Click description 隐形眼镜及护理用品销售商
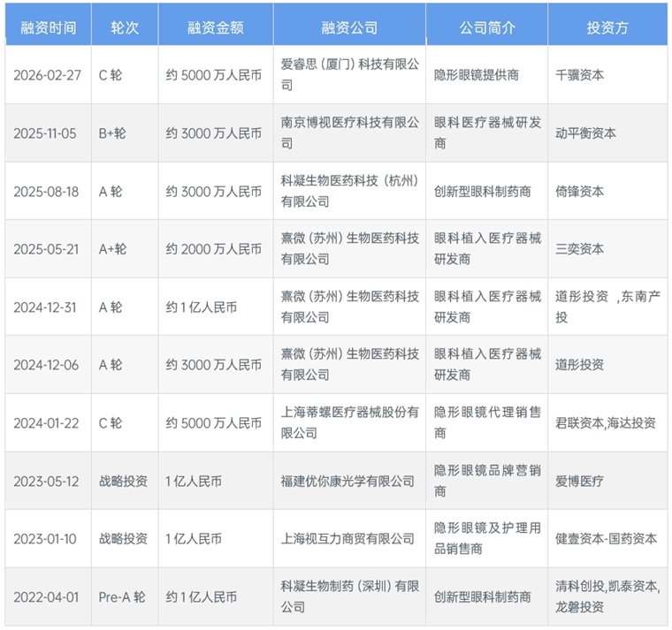The image size is (672, 630). (487, 538)
